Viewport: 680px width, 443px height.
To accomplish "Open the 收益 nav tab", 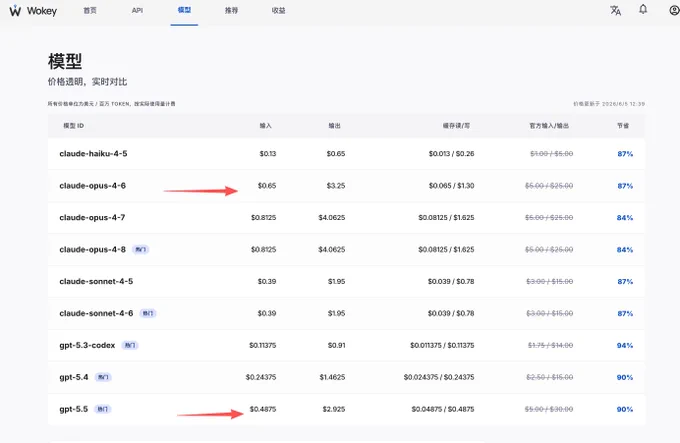I will [x=278, y=10].
